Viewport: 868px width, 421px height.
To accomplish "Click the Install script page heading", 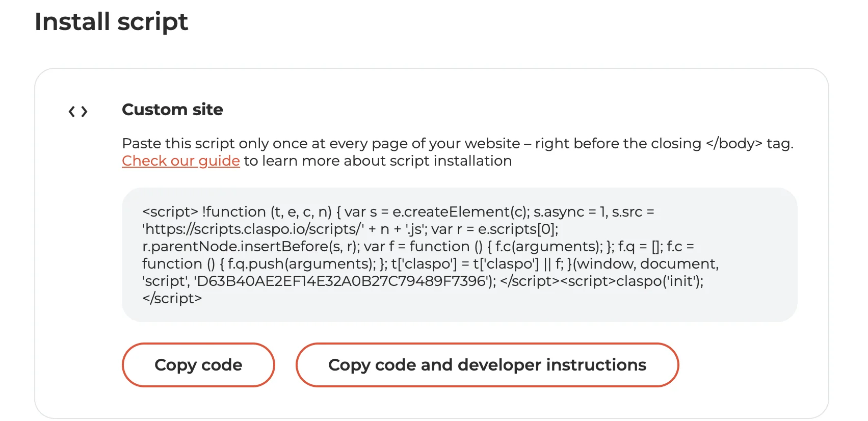I will coord(111,22).
